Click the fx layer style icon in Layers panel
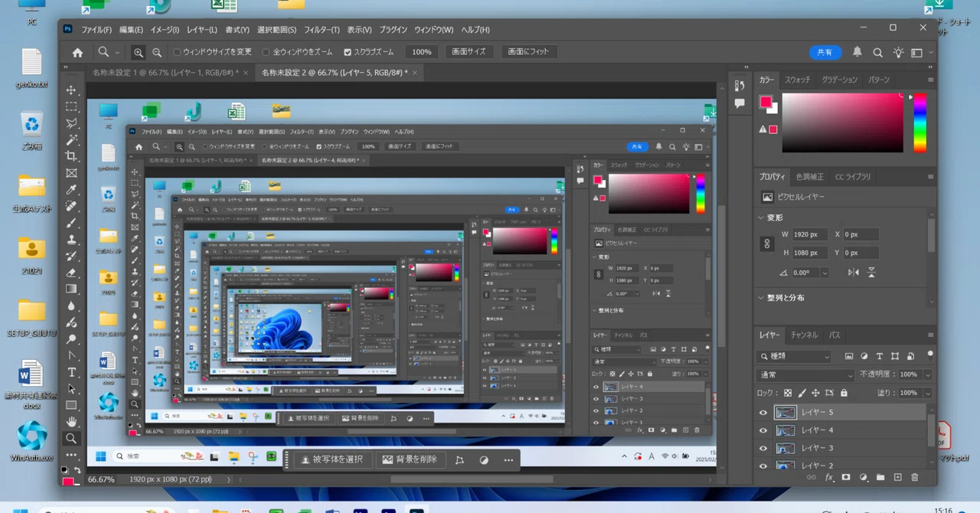 (828, 477)
